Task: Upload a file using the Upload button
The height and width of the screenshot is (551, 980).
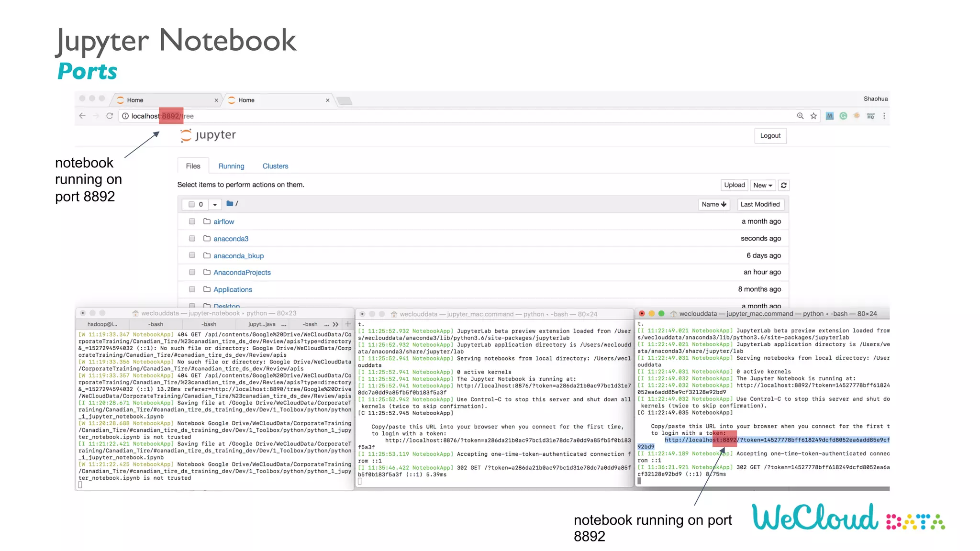Action: coord(734,185)
